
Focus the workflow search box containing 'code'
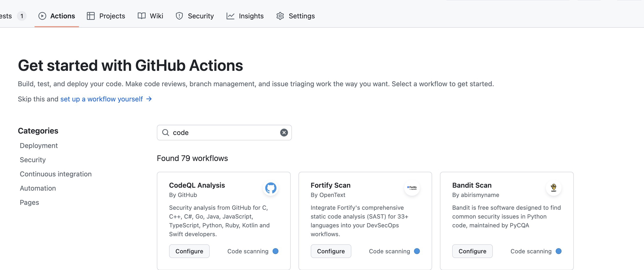[x=224, y=132]
